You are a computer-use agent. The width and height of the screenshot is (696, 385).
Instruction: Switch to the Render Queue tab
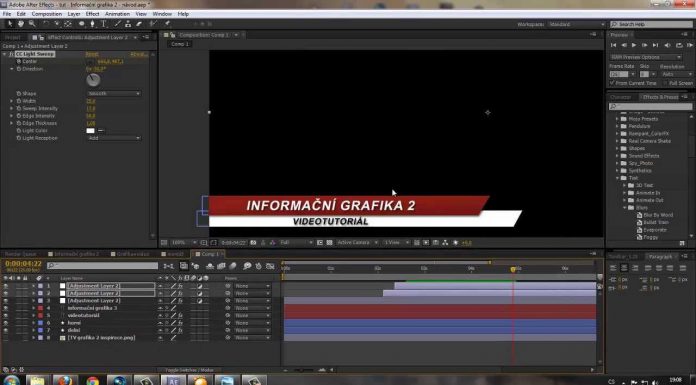[20, 254]
